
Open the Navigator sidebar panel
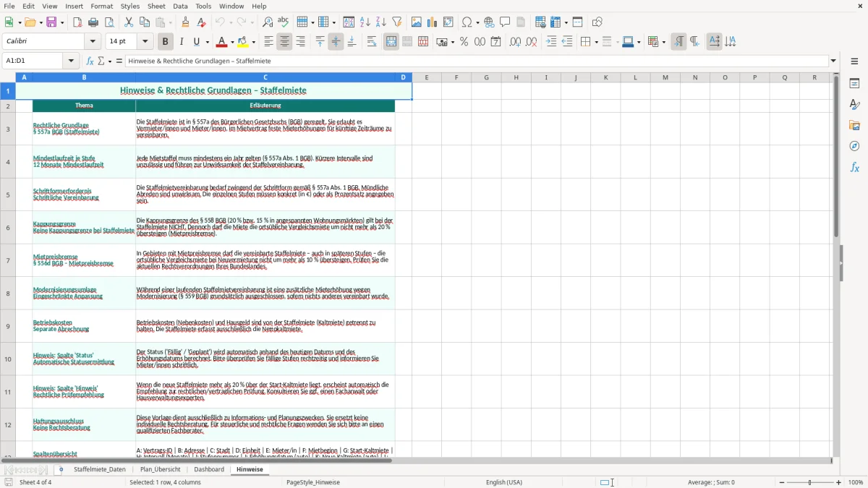(854, 146)
